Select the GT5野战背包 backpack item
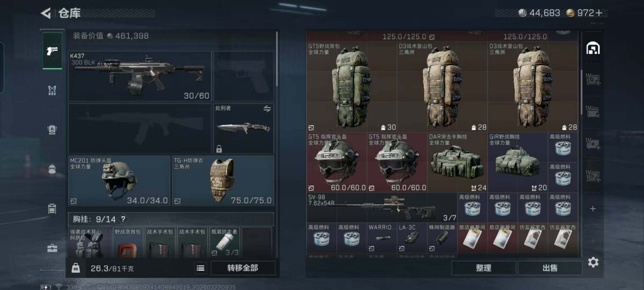 coord(352,87)
